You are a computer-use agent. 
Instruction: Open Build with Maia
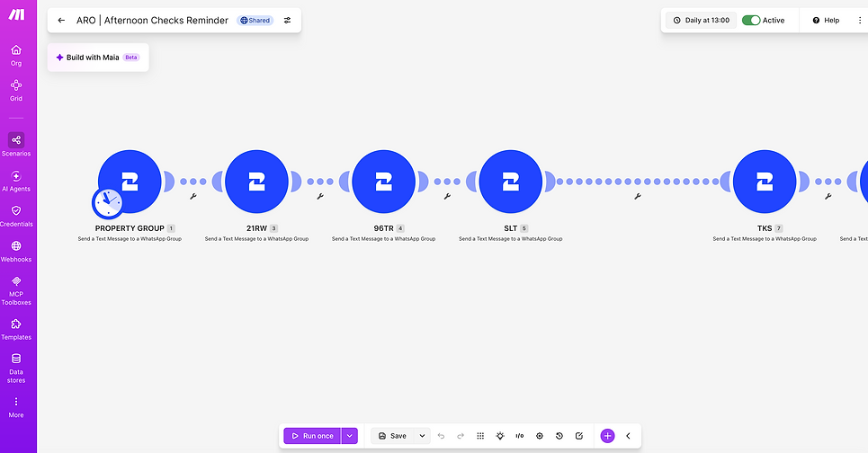98,58
